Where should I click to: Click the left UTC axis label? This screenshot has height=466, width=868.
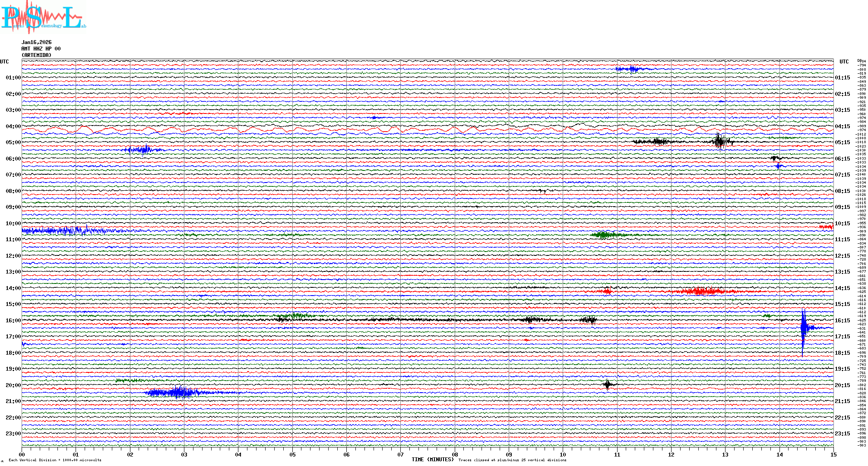[x=4, y=62]
